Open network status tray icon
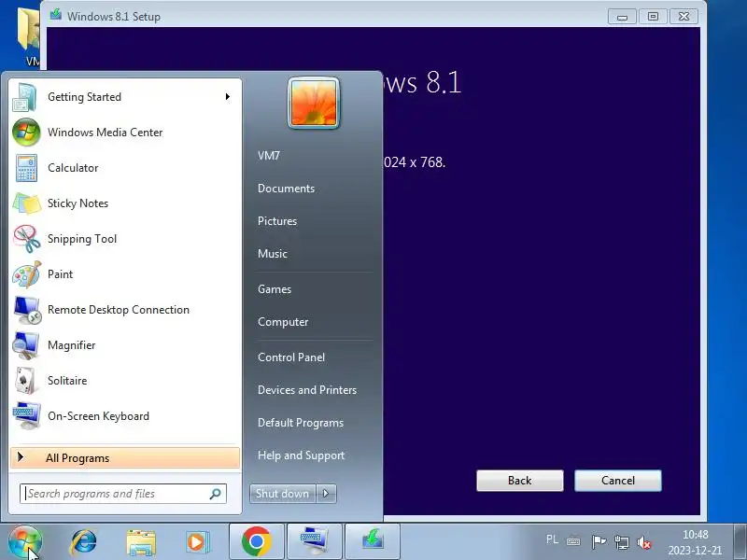747x560 pixels. [621, 542]
